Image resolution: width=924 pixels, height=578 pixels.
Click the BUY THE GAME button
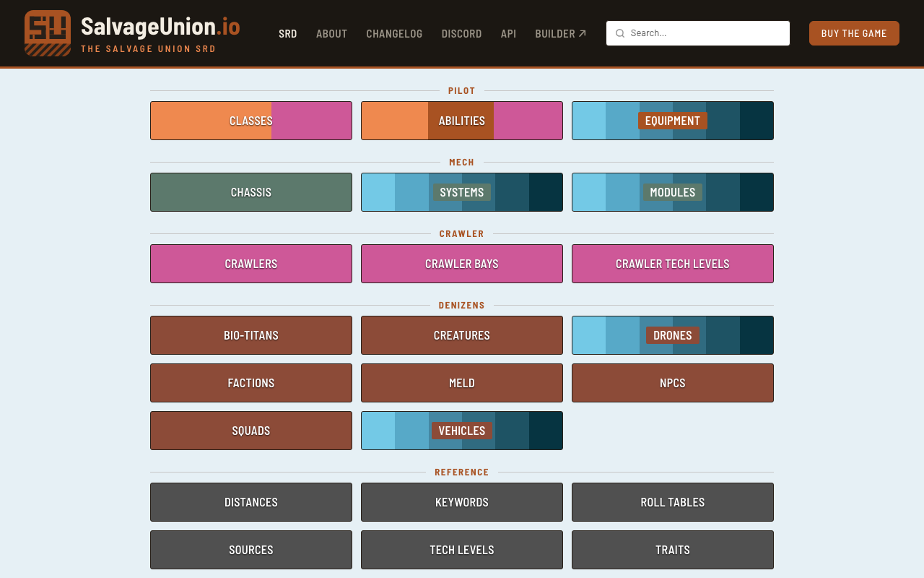tap(854, 33)
